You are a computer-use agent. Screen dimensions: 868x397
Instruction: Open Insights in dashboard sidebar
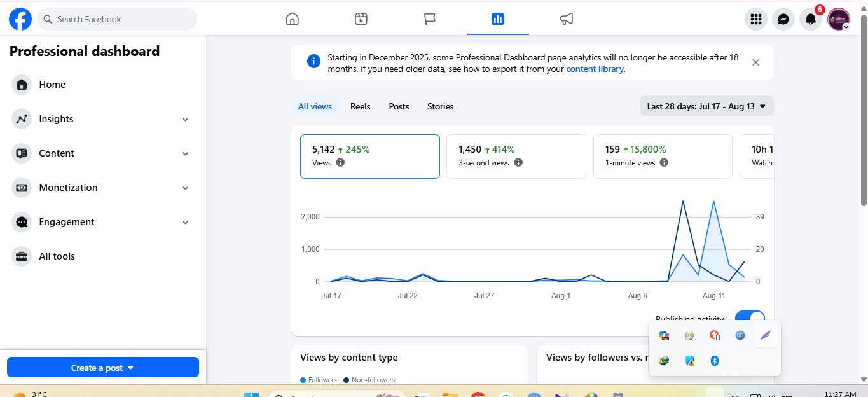coord(102,119)
